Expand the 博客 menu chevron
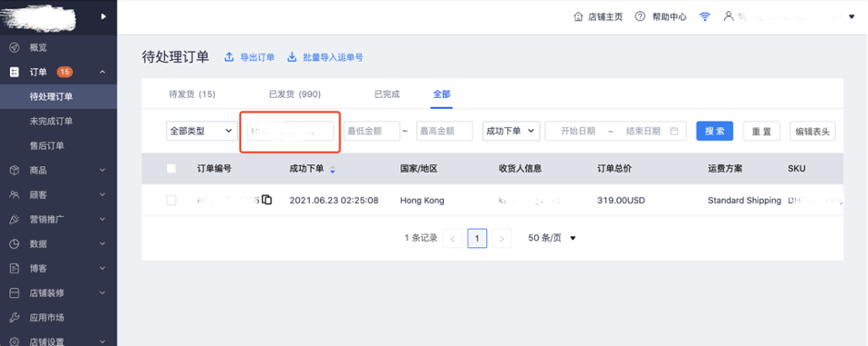 click(x=102, y=268)
